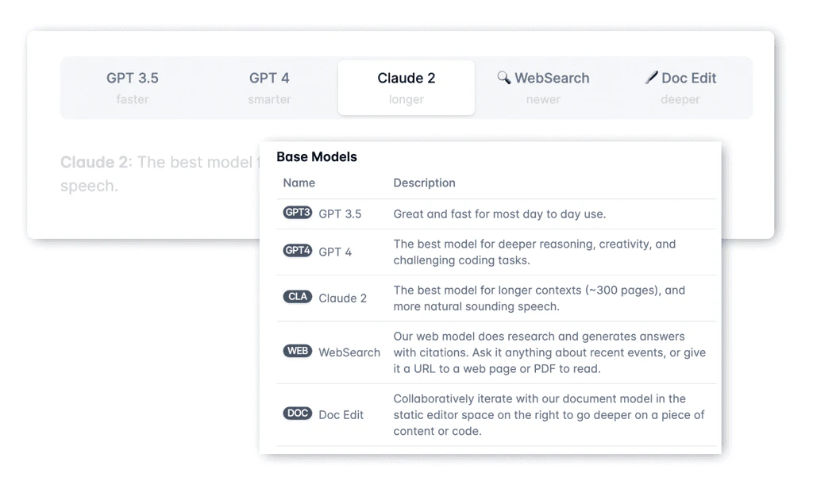The width and height of the screenshot is (813, 504).
Task: Click the Description column header
Action: (424, 183)
